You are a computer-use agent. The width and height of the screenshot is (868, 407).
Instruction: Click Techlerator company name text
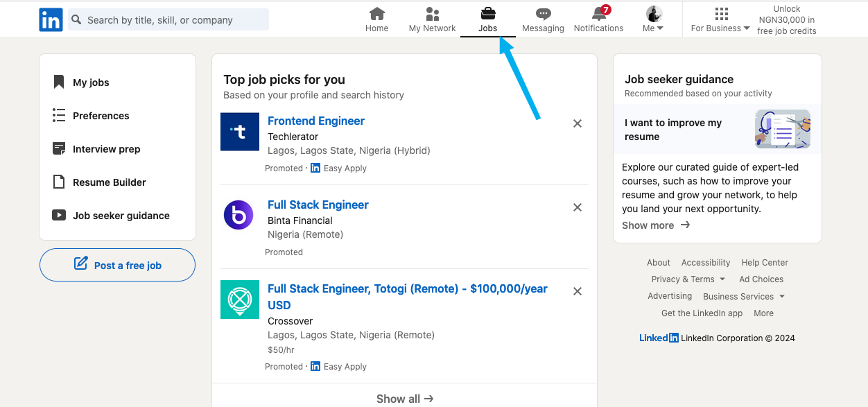(x=293, y=137)
